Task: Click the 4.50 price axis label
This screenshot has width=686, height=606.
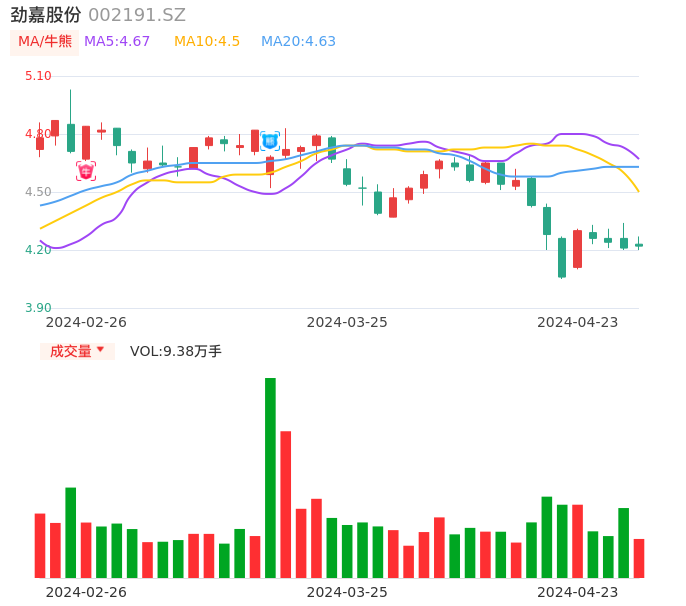Action: (38, 192)
